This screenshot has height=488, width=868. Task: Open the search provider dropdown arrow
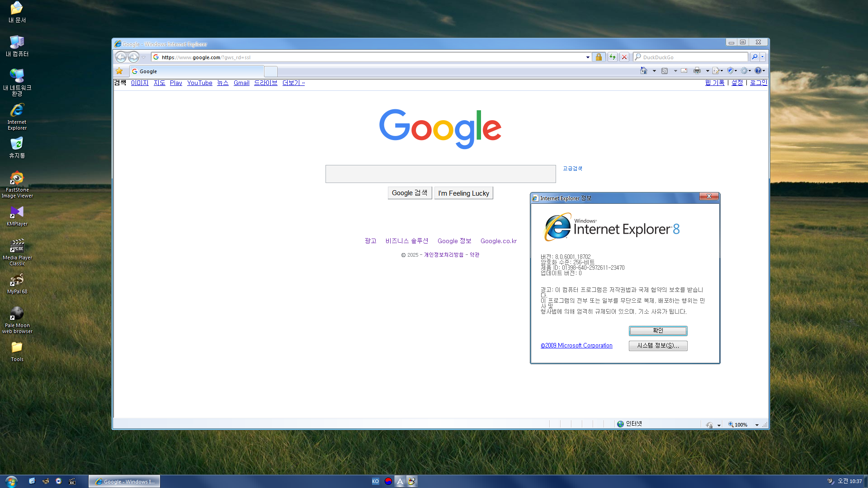tap(763, 57)
